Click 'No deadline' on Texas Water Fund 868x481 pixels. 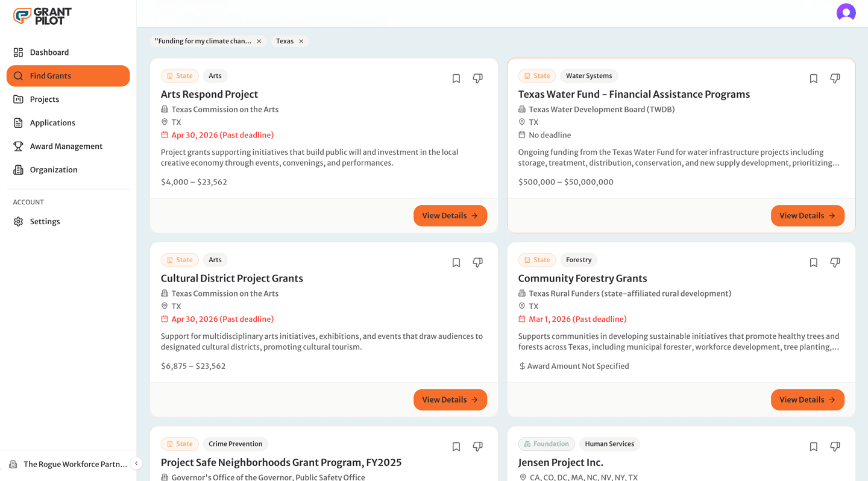550,136
